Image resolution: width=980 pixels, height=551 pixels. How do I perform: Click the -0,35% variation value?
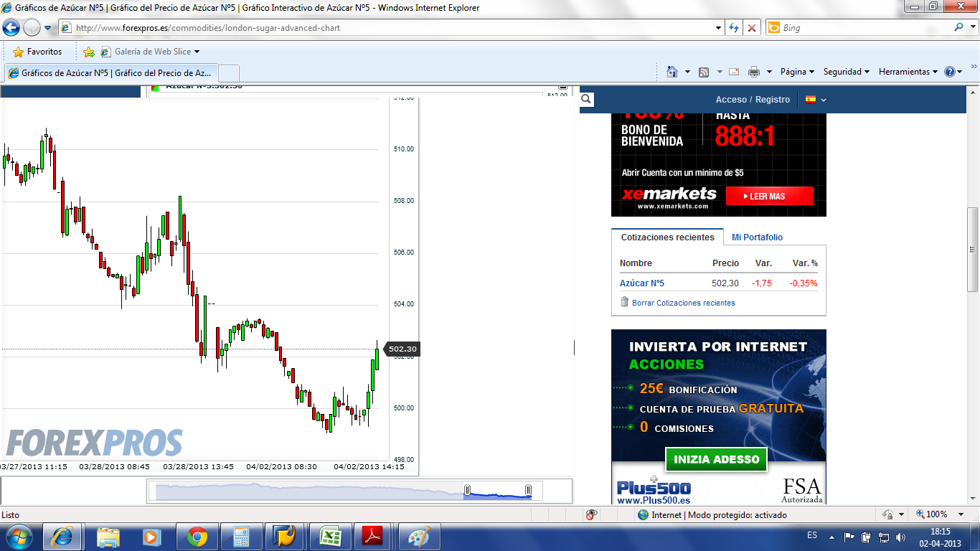(x=804, y=283)
